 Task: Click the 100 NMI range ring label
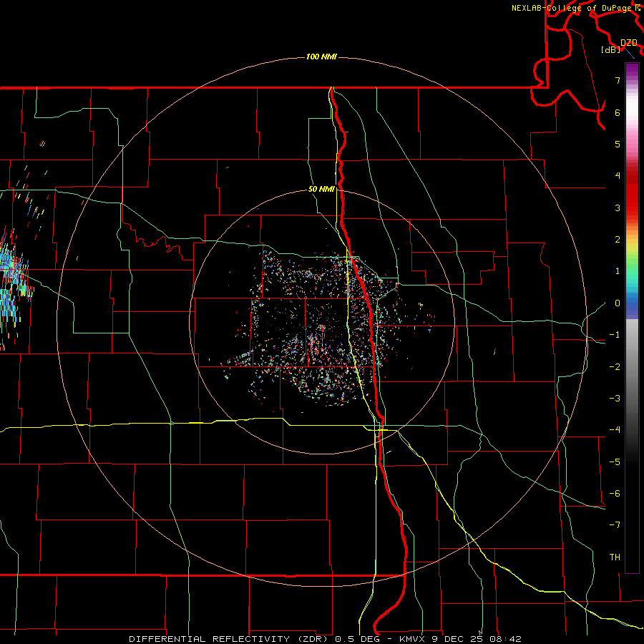point(321,57)
